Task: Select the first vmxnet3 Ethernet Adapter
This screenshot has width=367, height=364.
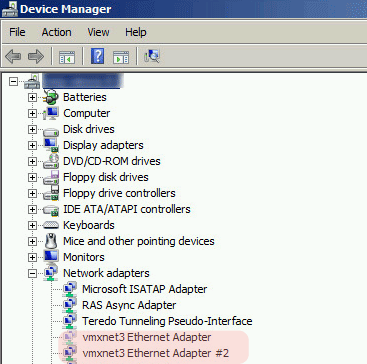Action: coord(147,337)
